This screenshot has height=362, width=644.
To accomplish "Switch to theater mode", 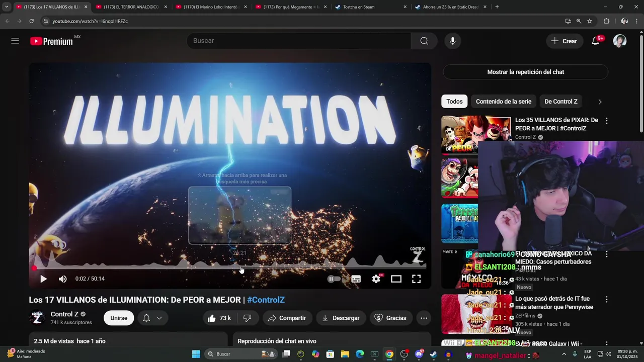I will (396, 279).
